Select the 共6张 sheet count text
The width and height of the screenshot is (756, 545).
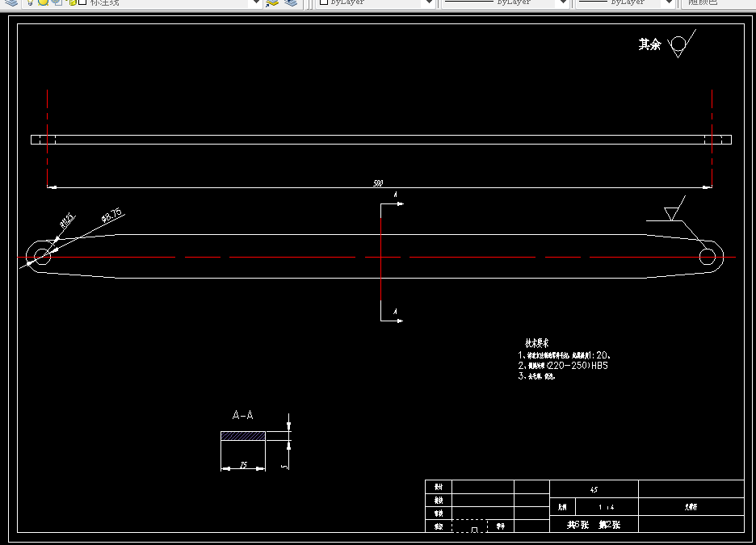pyautogui.click(x=577, y=525)
